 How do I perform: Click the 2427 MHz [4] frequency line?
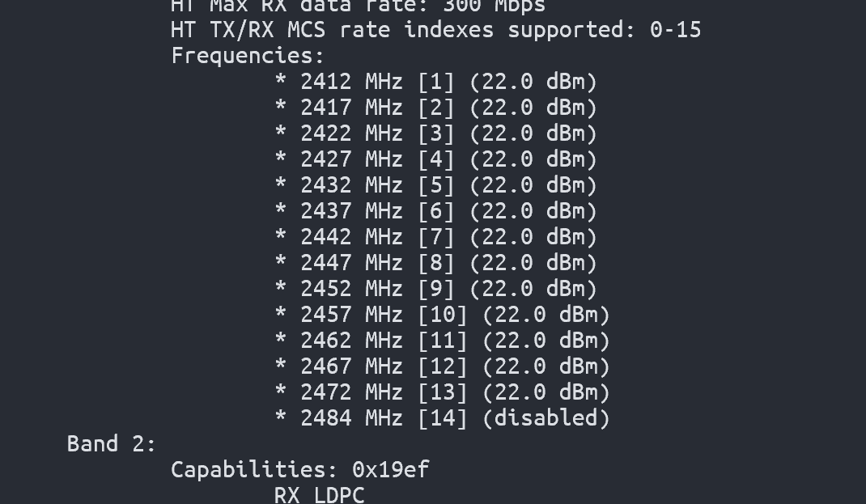[435, 159]
